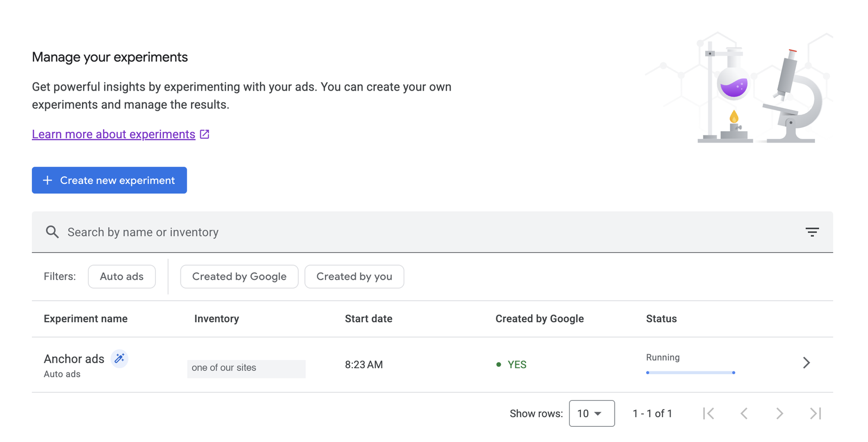The width and height of the screenshot is (868, 442).
Task: Go to the previous page
Action: point(744,413)
